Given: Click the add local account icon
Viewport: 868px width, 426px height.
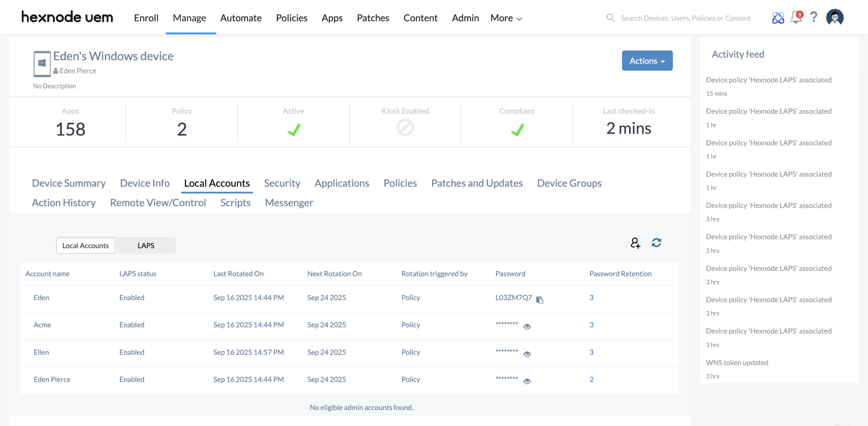Looking at the screenshot, I should click(x=635, y=243).
